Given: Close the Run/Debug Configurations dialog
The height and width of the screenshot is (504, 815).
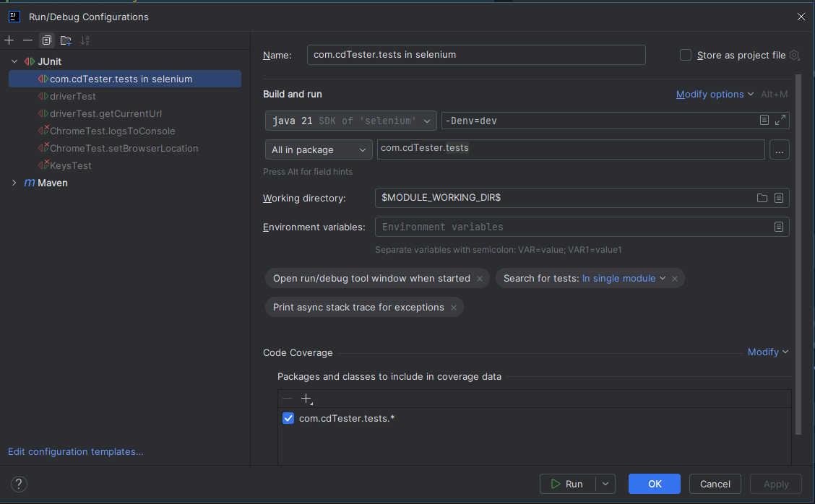Looking at the screenshot, I should point(801,17).
